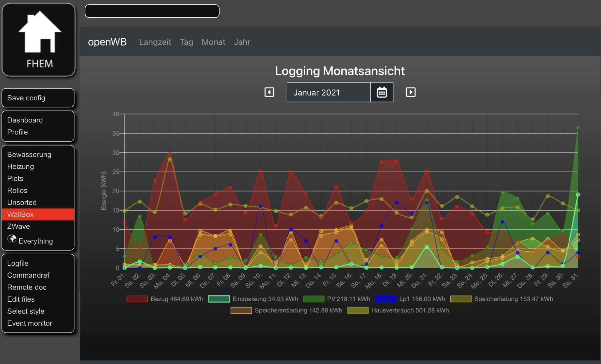601x364 pixels.
Task: Click the globe icon beside Everything
Action: click(12, 239)
